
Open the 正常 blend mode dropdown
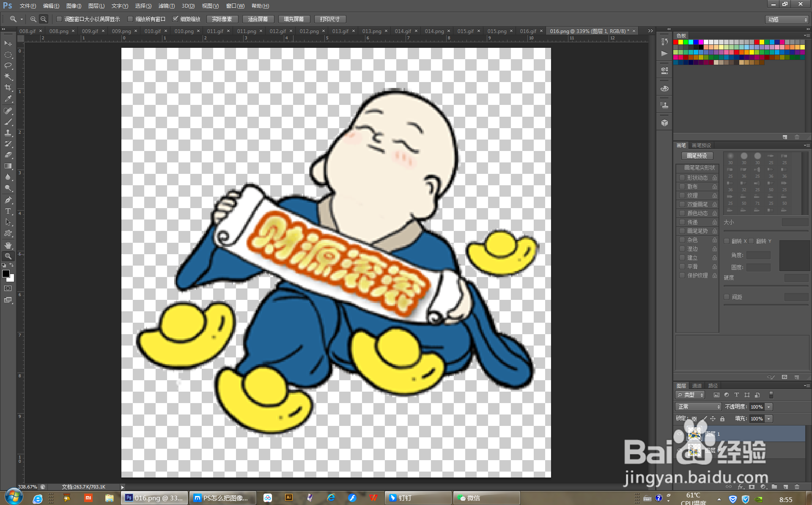click(698, 406)
